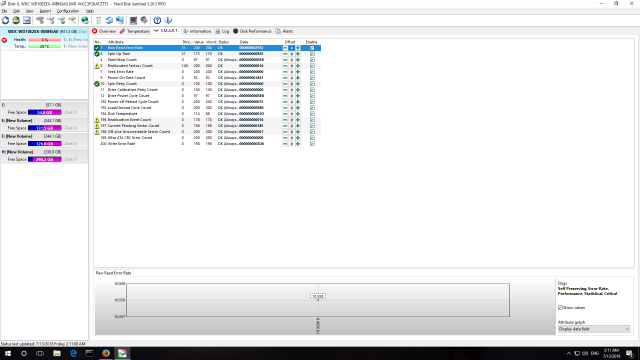
Task: Click the yellow-and-blue globe toolbar icon
Action: point(16,20)
